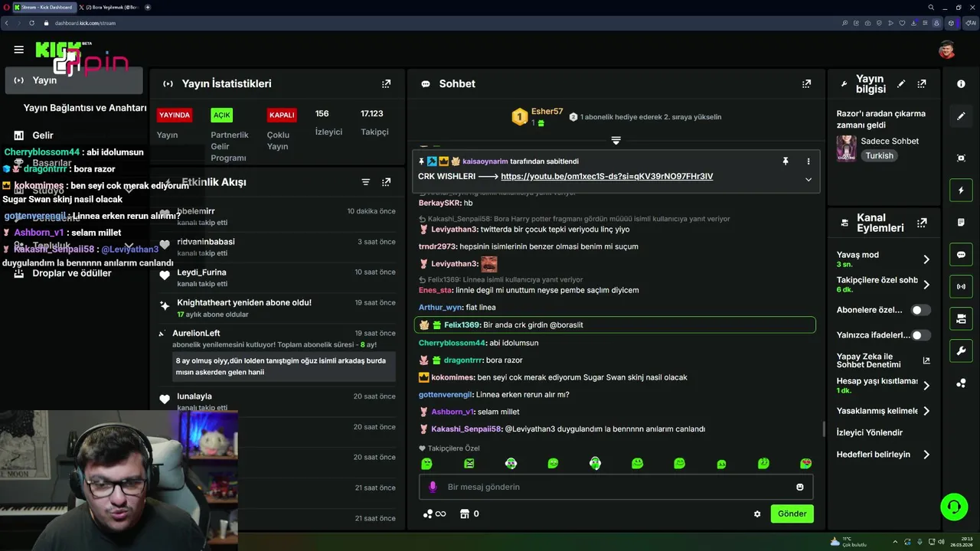This screenshot has height=551, width=980.
Task: Open Yayın Bağlantısı ve Anahtarı menu item
Action: point(84,108)
